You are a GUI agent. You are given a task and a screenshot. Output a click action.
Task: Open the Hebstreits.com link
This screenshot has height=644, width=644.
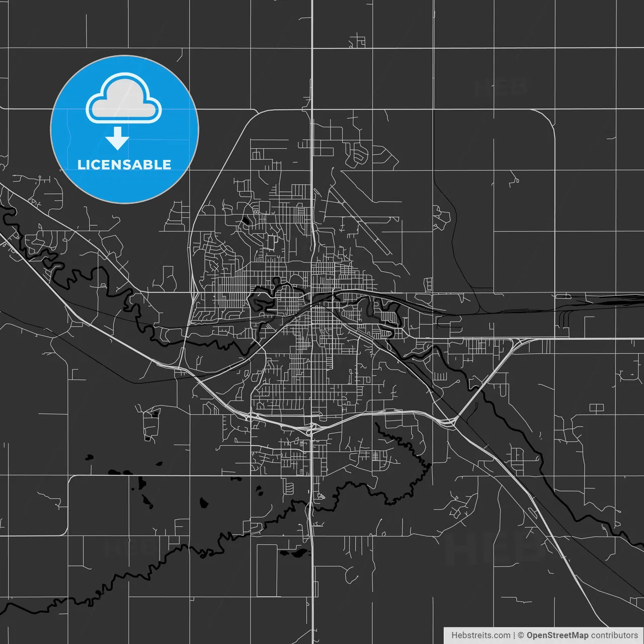(480, 634)
